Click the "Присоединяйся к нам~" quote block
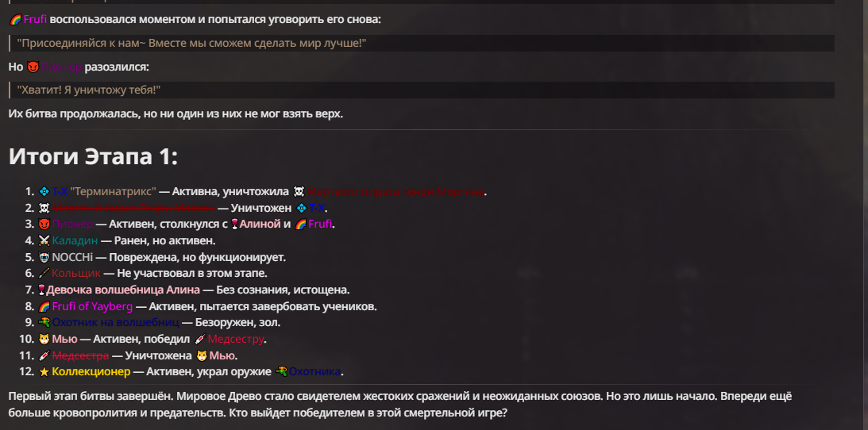The width and height of the screenshot is (868, 430). click(421, 43)
